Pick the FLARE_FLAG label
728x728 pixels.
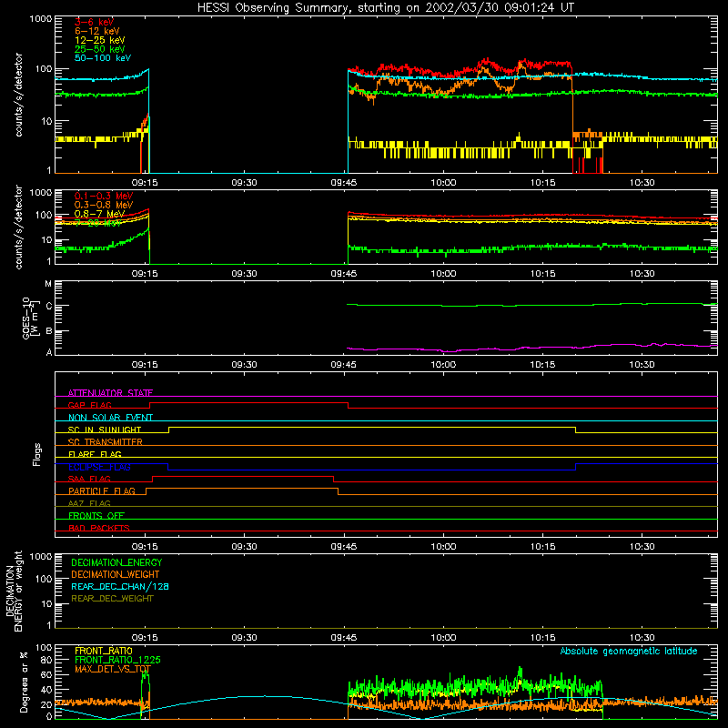click(x=95, y=454)
